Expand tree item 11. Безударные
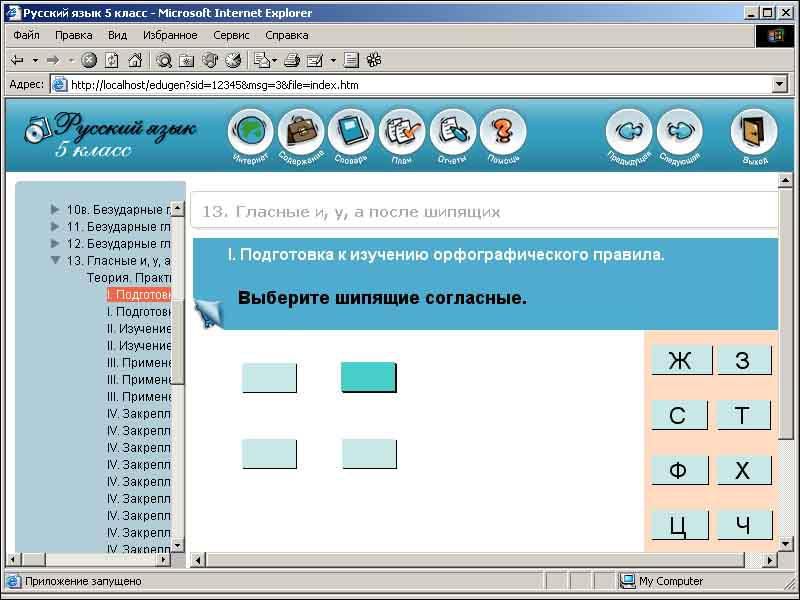This screenshot has width=800, height=600. 55,227
